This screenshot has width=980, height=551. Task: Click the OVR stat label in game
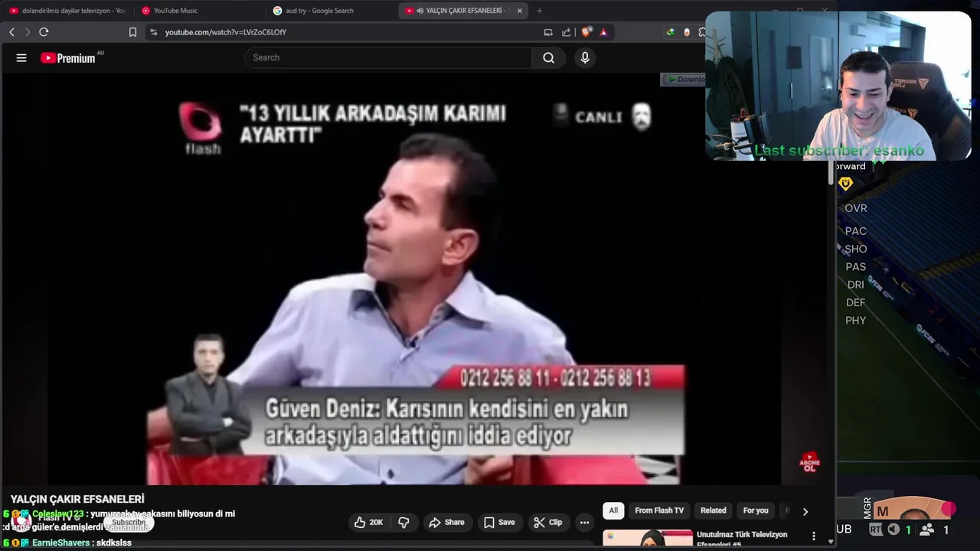point(856,208)
